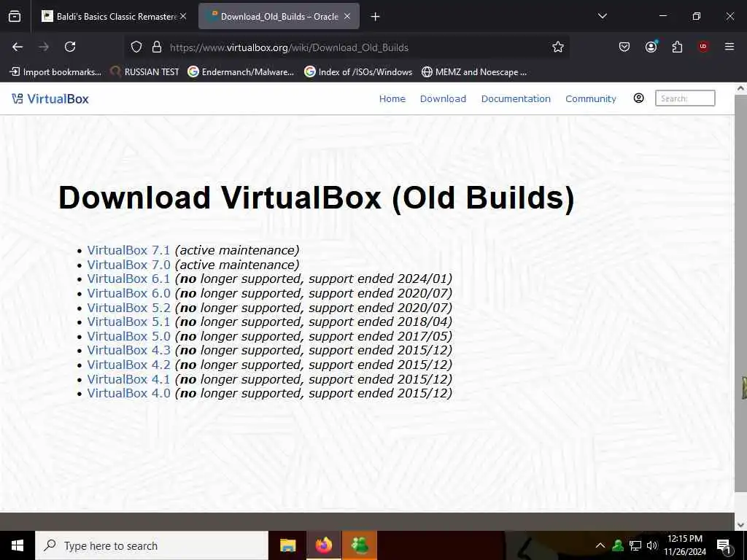
Task: Click the green people taskbar icon
Action: (x=360, y=545)
